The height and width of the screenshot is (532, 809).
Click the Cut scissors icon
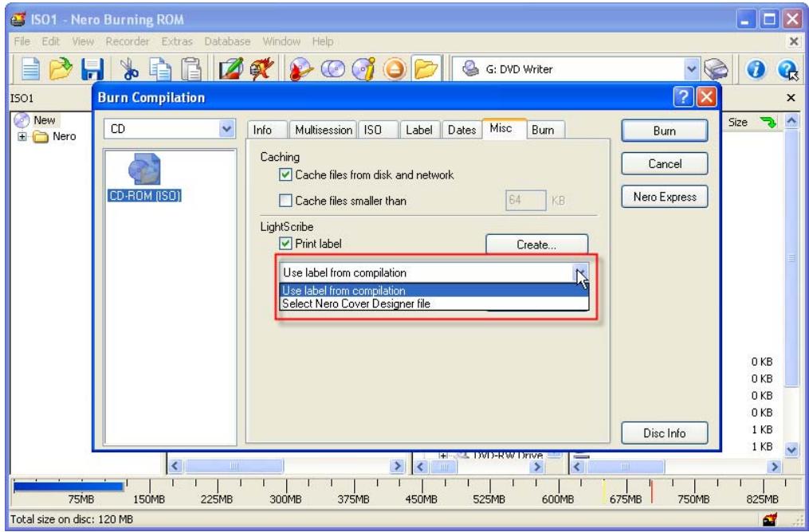[129, 69]
